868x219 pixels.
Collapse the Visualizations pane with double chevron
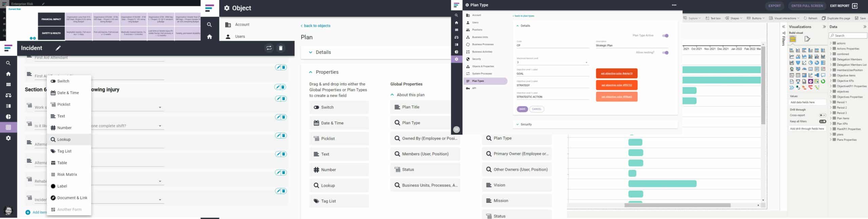tap(824, 27)
